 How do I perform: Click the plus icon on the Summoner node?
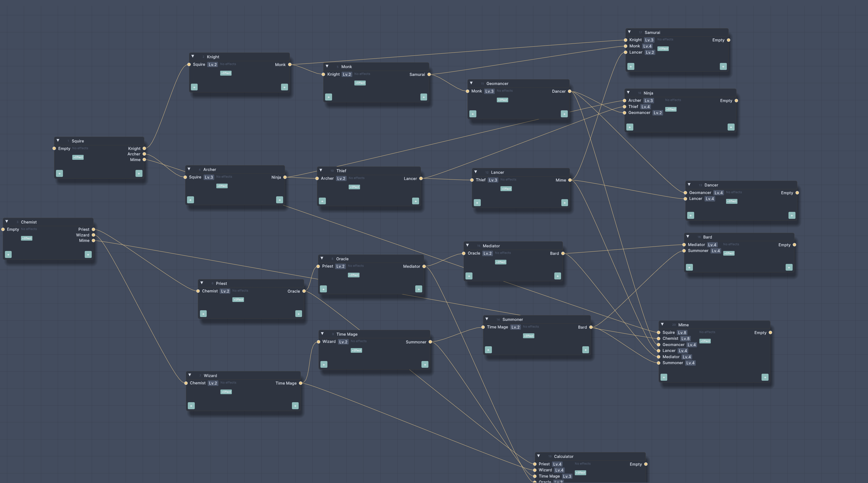point(488,350)
